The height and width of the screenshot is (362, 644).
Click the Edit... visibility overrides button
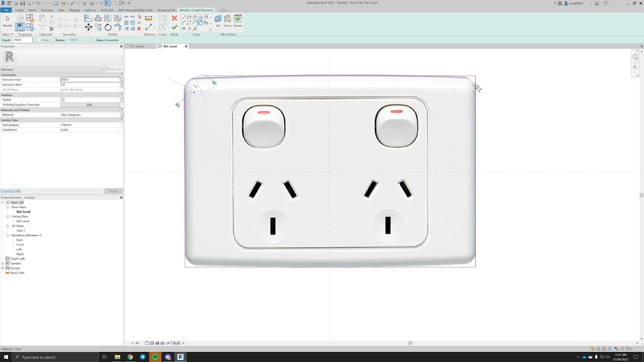point(90,105)
